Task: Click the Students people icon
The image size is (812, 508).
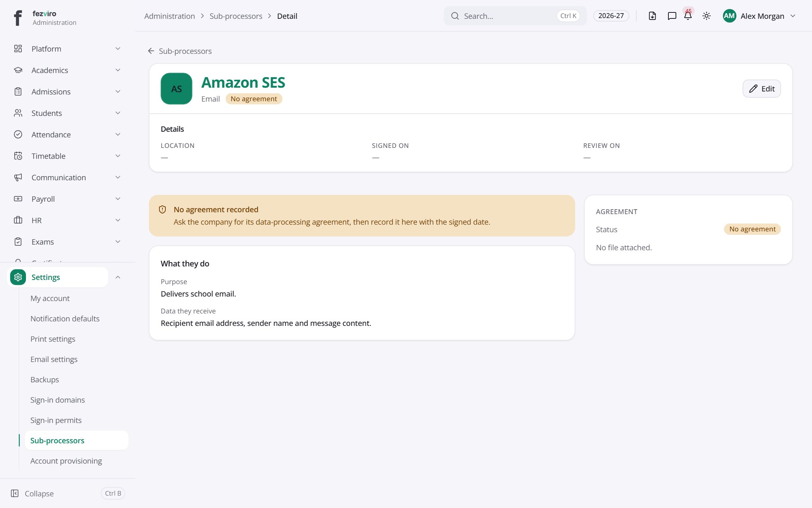Action: pos(18,113)
